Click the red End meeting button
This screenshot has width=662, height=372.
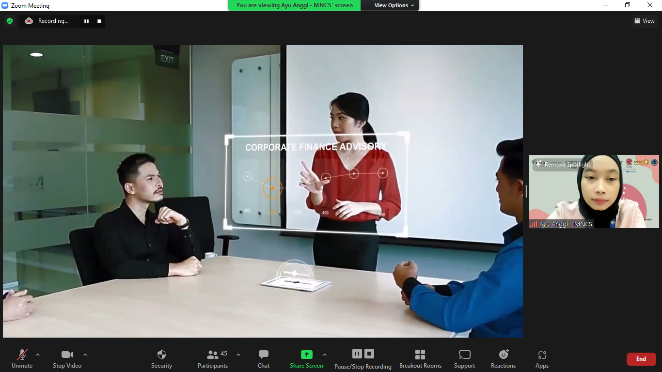tap(641, 359)
